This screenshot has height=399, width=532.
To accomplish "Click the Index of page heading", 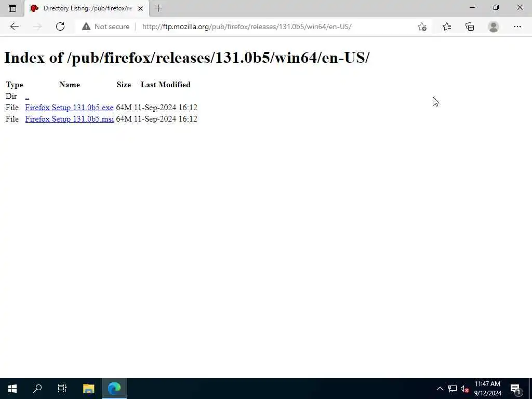I will coord(187,58).
